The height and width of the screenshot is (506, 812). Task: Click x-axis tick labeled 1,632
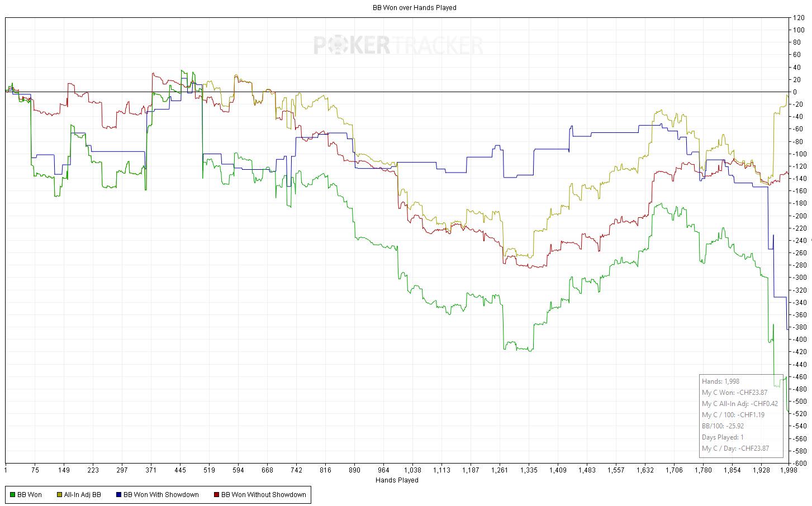645,471
